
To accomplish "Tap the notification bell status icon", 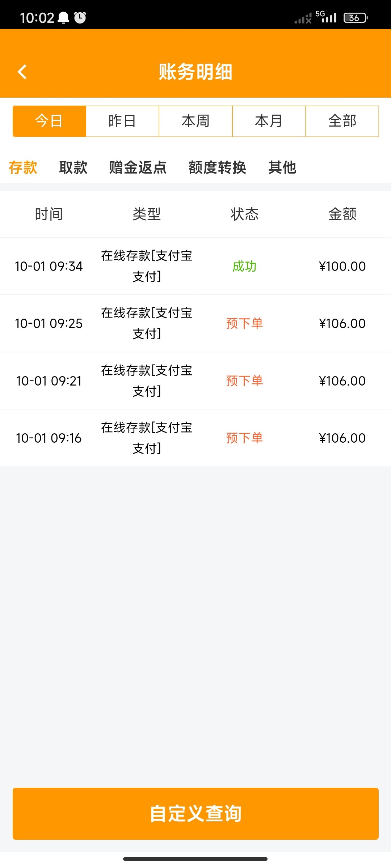I will (x=64, y=17).
